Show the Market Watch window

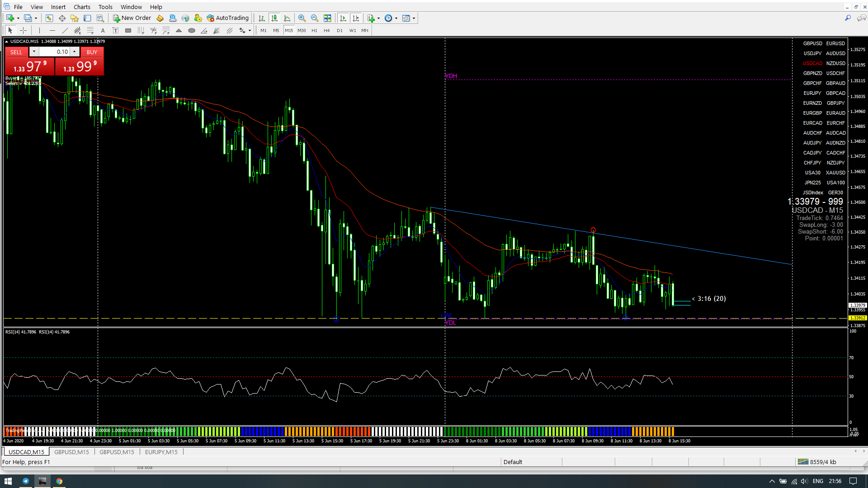[49, 18]
